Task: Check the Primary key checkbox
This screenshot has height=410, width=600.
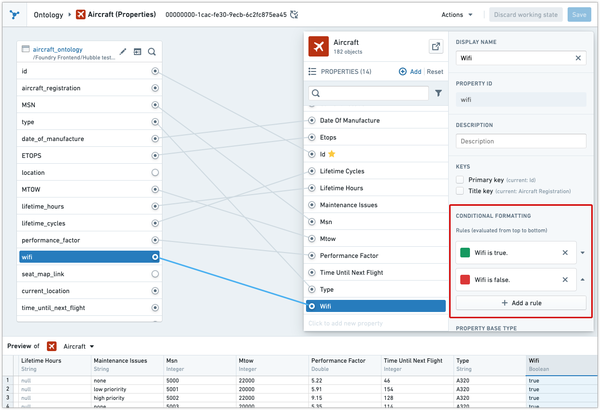Action: [461, 180]
